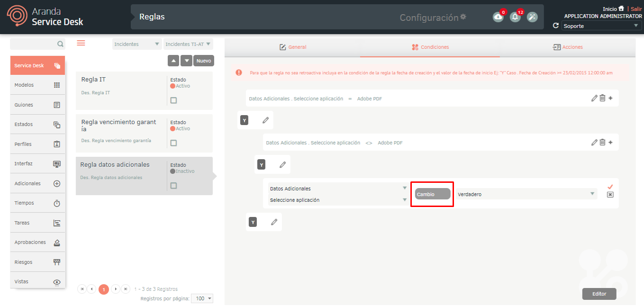Click the refresh icon beside Soporte
Screen dimensions: 644x306
click(556, 26)
